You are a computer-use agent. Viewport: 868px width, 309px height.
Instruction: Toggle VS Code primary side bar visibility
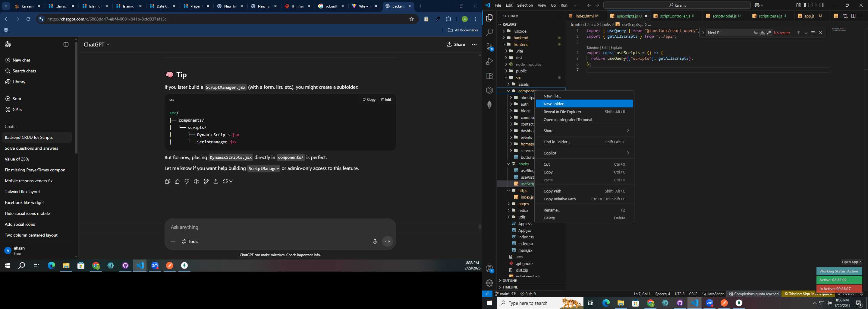pyautogui.click(x=806, y=5)
